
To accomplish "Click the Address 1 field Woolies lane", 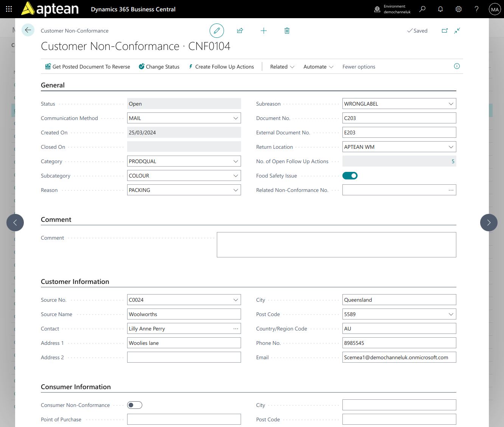I will point(184,343).
